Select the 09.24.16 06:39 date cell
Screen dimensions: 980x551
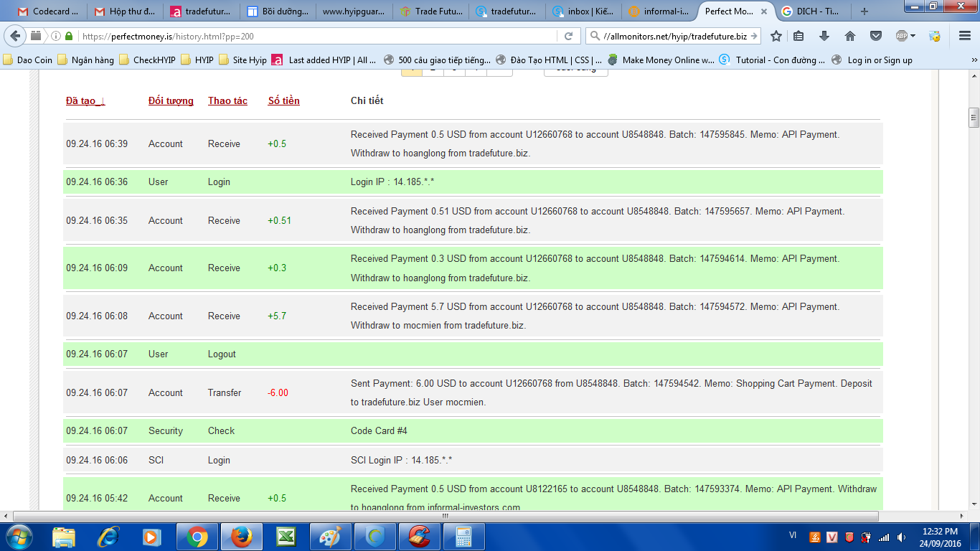[x=97, y=143]
